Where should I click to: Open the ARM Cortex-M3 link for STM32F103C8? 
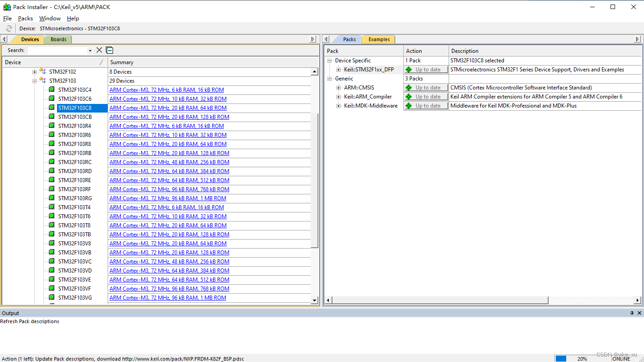pos(167,108)
